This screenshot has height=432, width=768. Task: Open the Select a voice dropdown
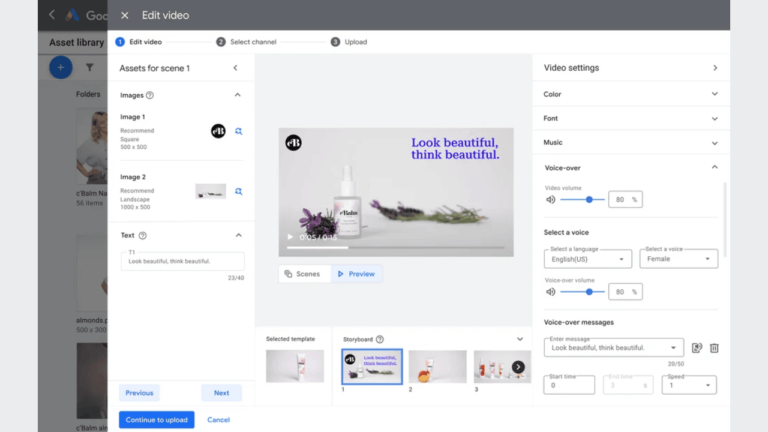pos(678,259)
